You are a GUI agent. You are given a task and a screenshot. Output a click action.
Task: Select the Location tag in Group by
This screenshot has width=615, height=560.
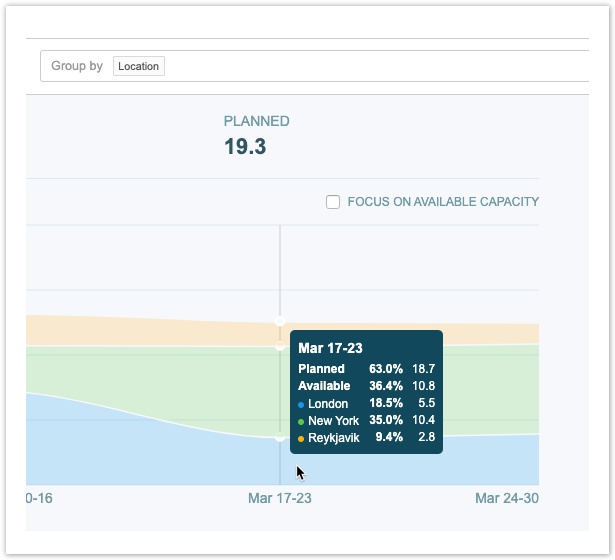coord(138,66)
